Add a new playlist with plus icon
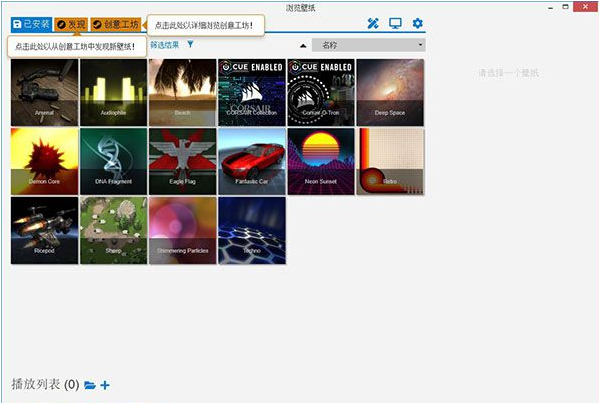This screenshot has width=599, height=403. (105, 385)
